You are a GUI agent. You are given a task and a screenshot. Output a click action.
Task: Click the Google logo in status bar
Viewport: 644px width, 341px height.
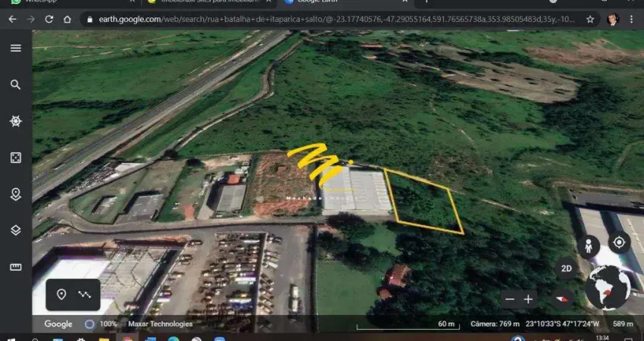coord(58,324)
